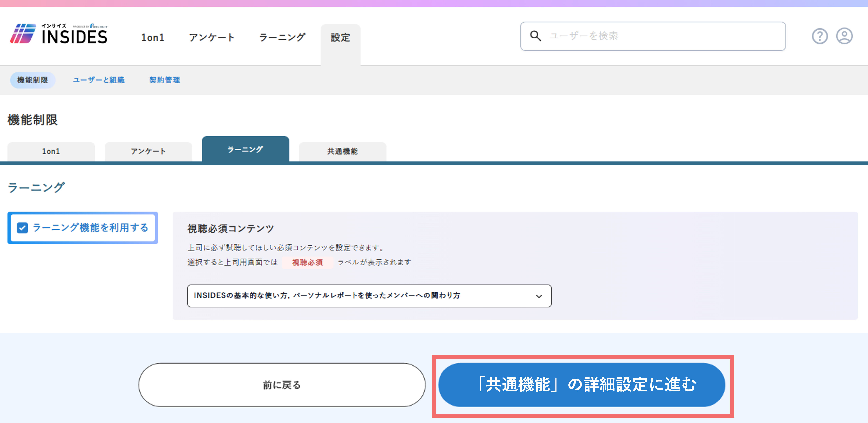The image size is (868, 423).
Task: Focus the ユーザーを検索 search field
Action: pyautogui.click(x=653, y=36)
